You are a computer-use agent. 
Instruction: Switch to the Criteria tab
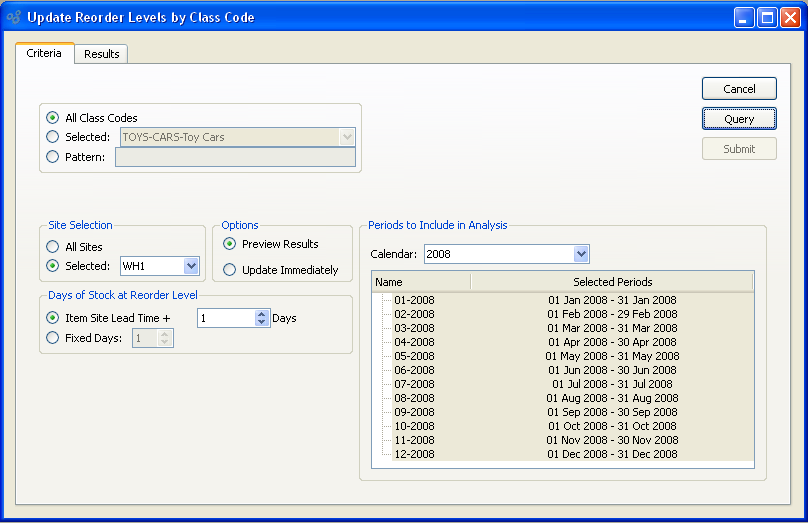(44, 53)
